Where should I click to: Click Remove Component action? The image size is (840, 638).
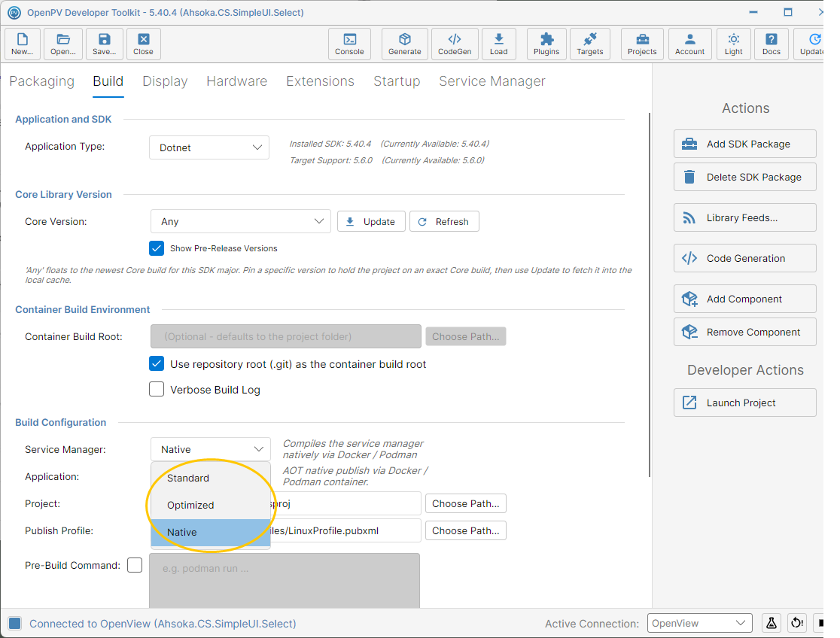(744, 332)
